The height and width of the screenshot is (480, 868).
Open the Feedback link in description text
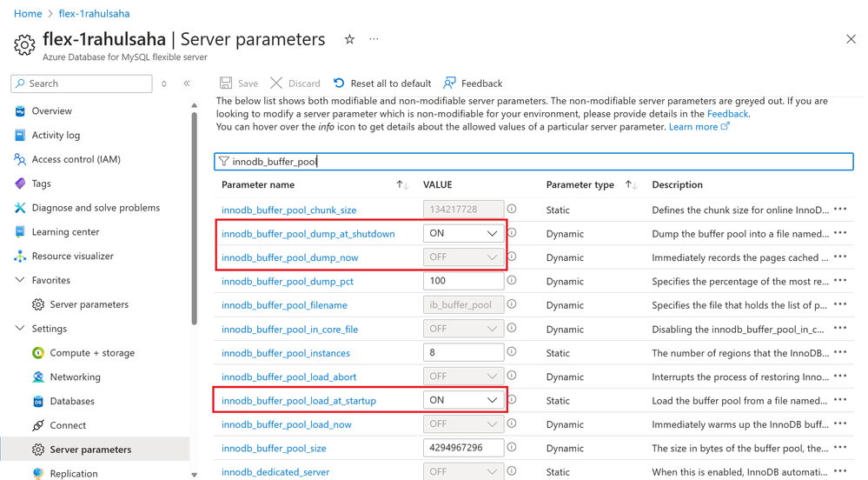(727, 114)
